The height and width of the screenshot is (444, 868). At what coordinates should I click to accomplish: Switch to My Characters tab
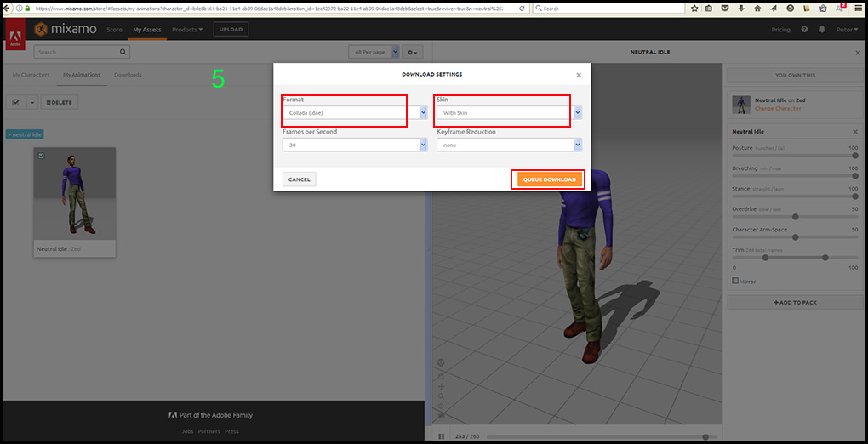click(x=31, y=75)
